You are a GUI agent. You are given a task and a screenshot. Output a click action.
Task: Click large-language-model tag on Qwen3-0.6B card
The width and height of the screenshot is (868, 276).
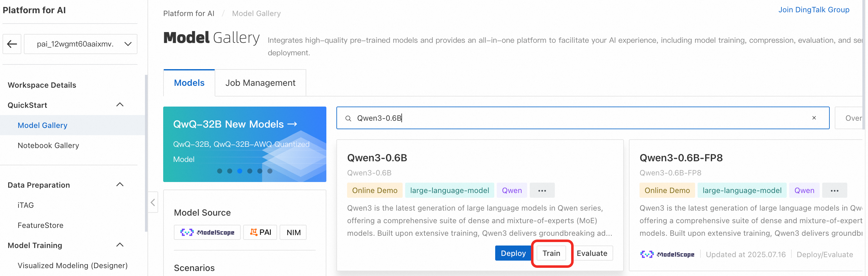pos(449,190)
